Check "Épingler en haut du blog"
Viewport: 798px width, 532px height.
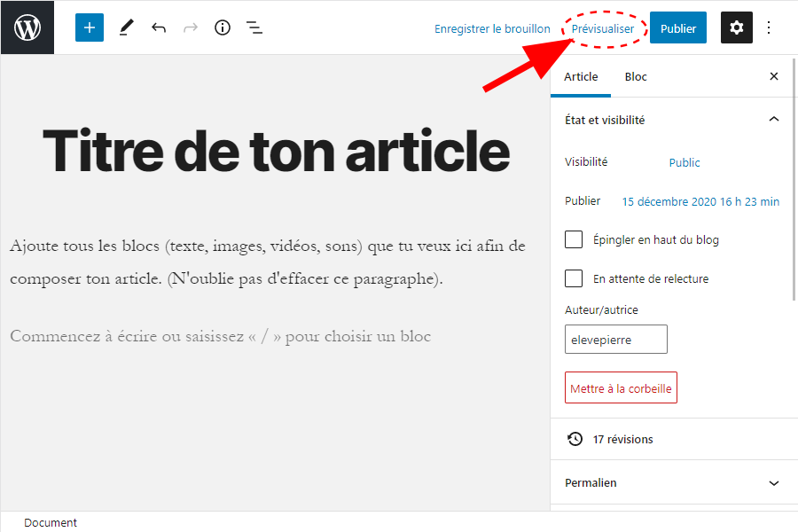pos(574,239)
